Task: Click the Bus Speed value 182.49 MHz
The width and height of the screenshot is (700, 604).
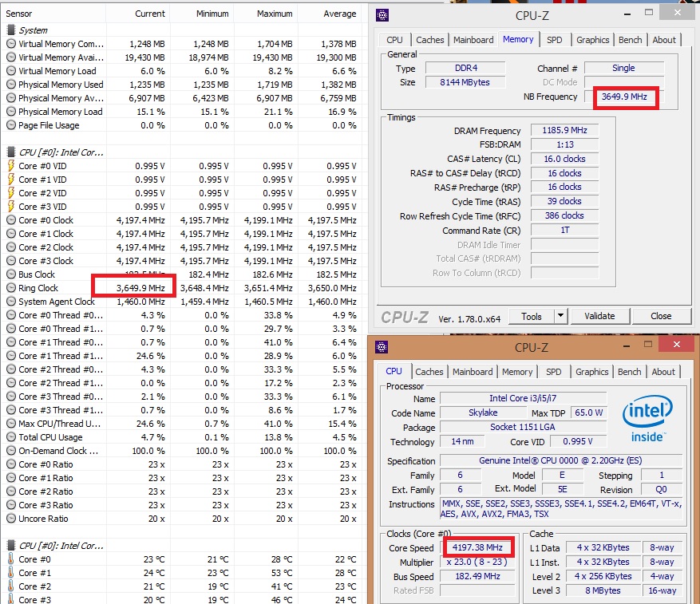Action: pos(477,576)
